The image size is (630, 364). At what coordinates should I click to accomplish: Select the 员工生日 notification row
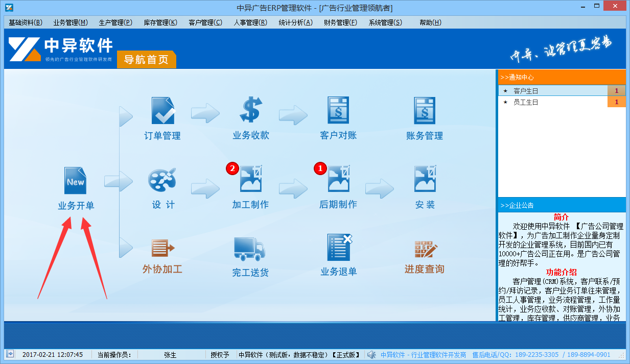[x=562, y=102]
